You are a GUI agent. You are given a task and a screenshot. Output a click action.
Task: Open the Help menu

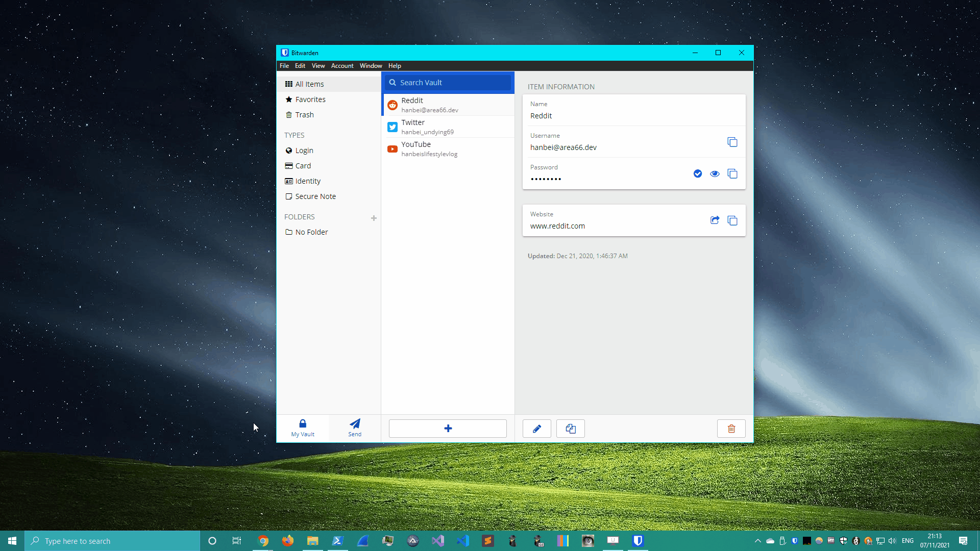tap(395, 66)
